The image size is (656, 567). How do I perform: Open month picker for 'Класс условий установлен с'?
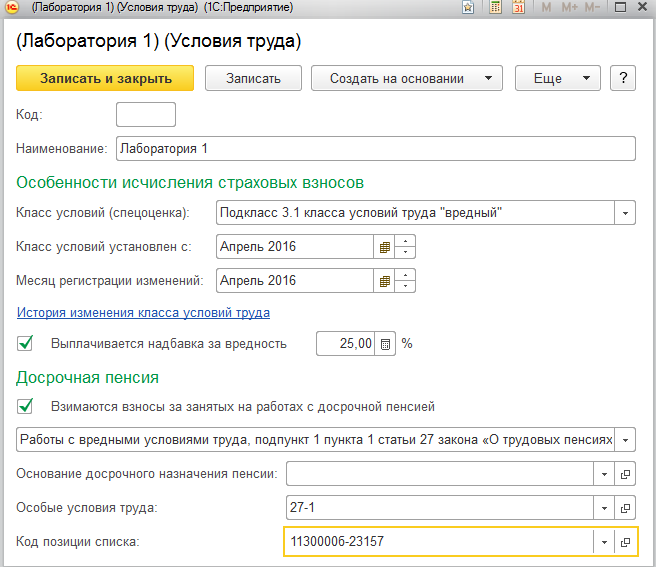click(x=383, y=247)
